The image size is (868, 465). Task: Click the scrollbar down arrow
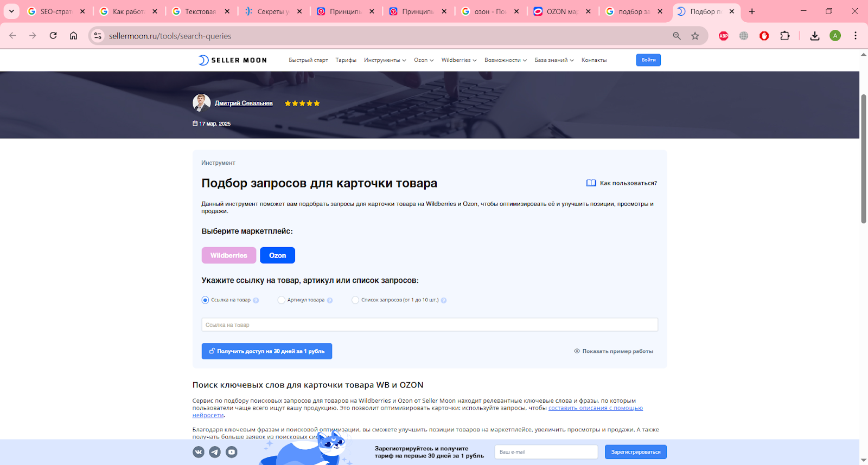tap(864, 460)
